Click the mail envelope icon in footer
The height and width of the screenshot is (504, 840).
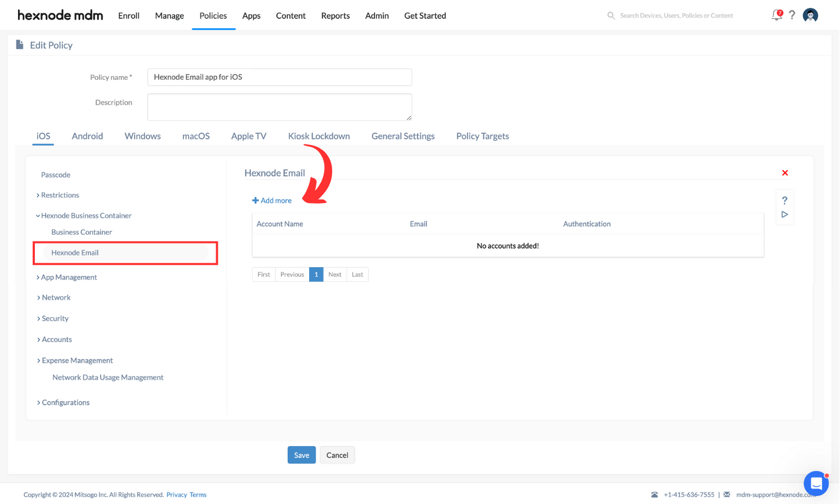pos(727,494)
